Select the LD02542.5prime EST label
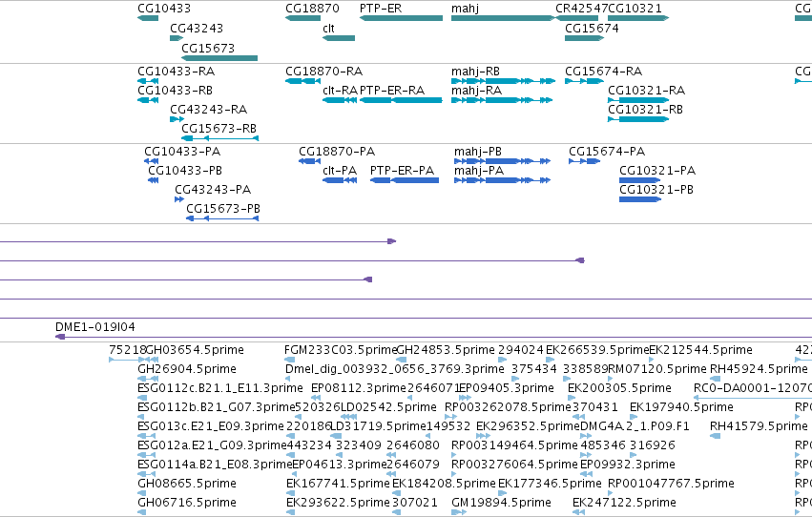 point(388,407)
